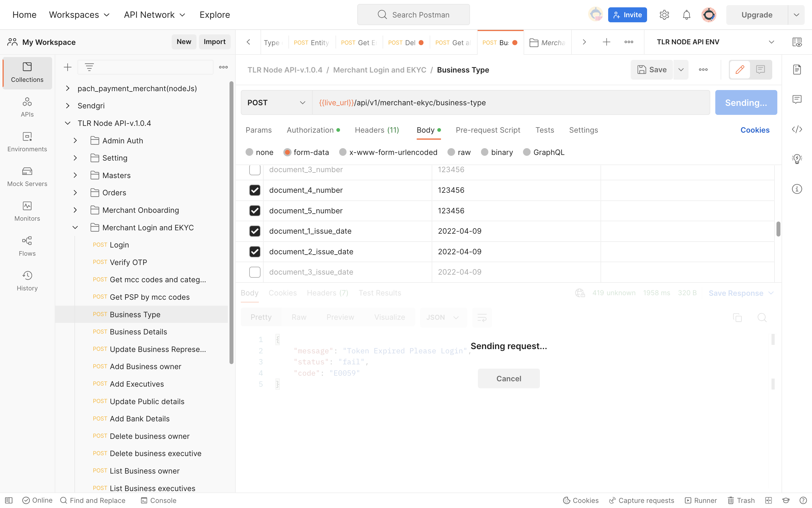
Task: Click the user avatar icon
Action: (x=709, y=15)
